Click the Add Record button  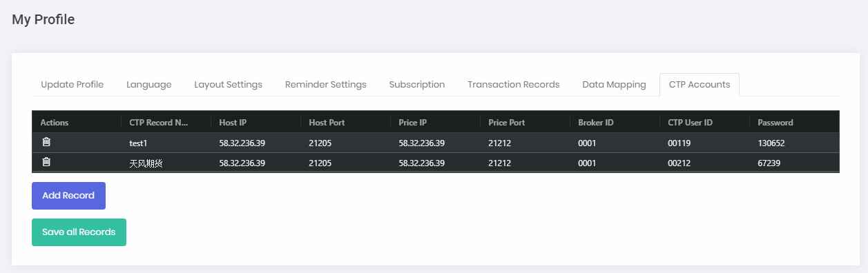(68, 196)
